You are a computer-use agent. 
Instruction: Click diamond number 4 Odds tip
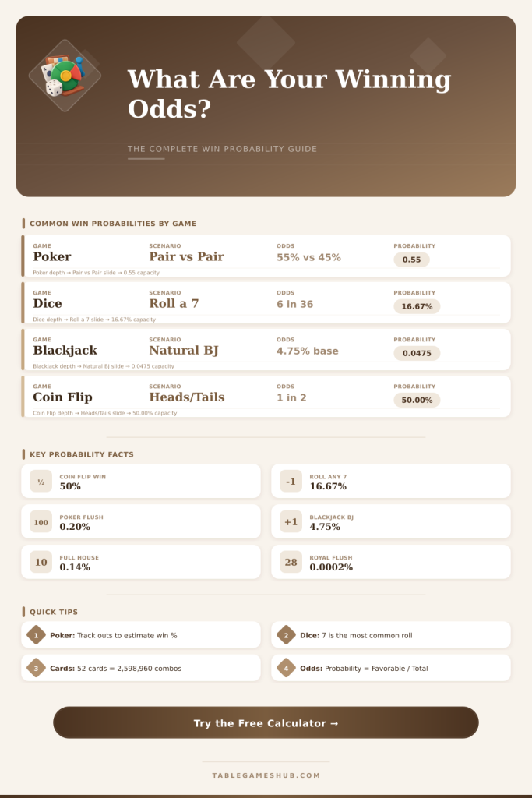tap(287, 668)
